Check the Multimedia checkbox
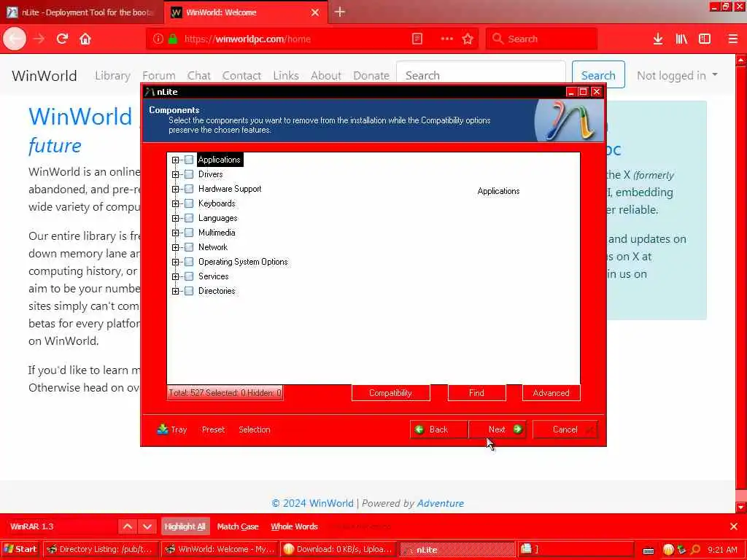The width and height of the screenshot is (747, 560). 189,233
